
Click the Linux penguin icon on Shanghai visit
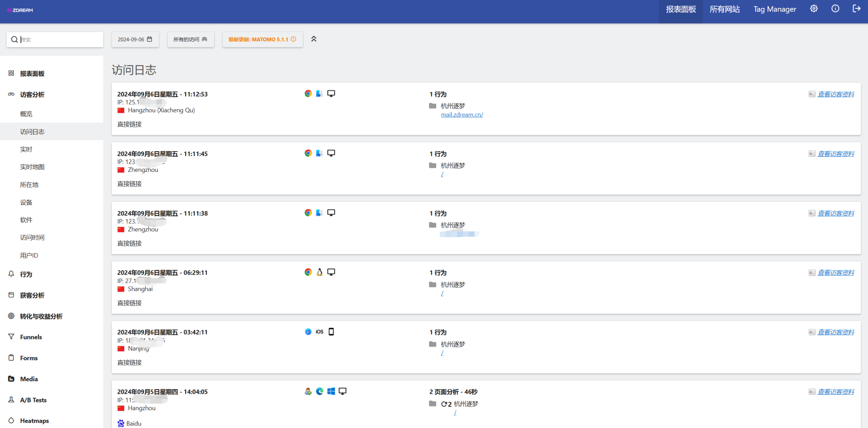[x=320, y=272]
